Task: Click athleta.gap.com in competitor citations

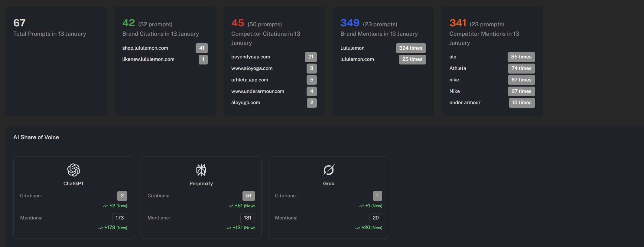Action: [x=250, y=80]
